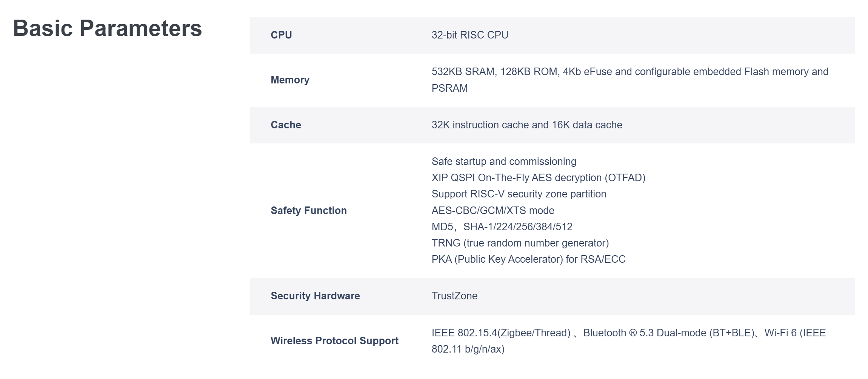Click the IEEE 802.15.4 Zigbee/Thread text
Viewport: 868px width, 379px height.
[501, 333]
